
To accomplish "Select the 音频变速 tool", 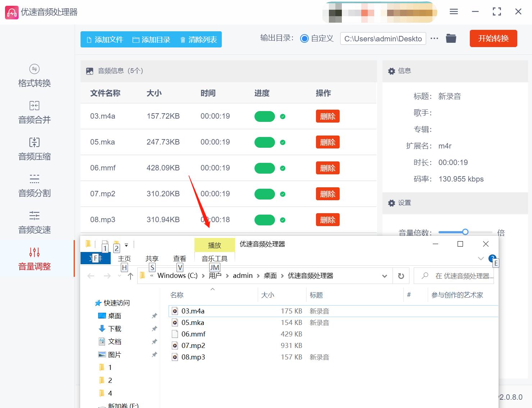I will [33, 222].
